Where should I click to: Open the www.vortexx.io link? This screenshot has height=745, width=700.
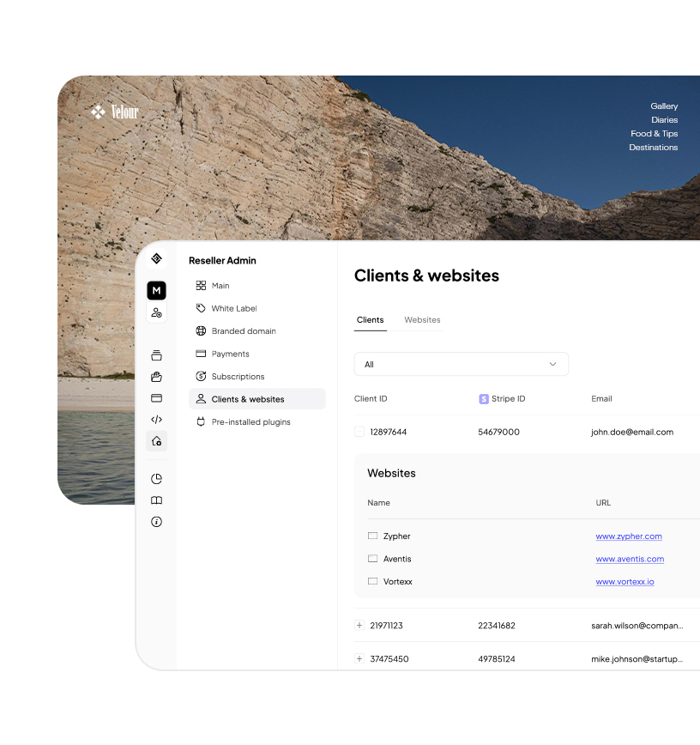coord(625,581)
